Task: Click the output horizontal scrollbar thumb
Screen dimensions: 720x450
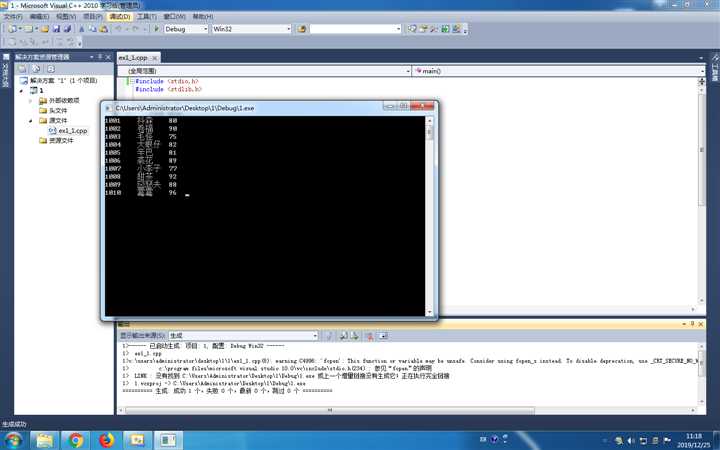Action: point(330,410)
